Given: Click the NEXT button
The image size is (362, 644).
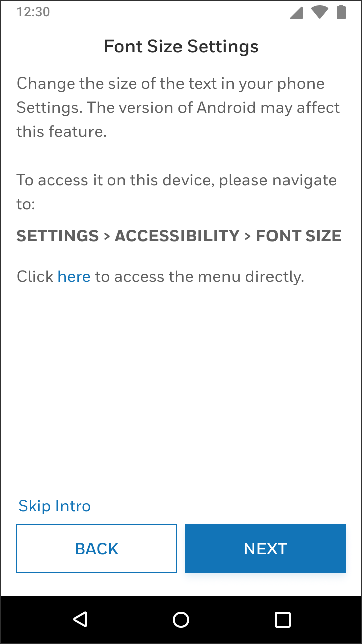Looking at the screenshot, I should pyautogui.click(x=265, y=548).
